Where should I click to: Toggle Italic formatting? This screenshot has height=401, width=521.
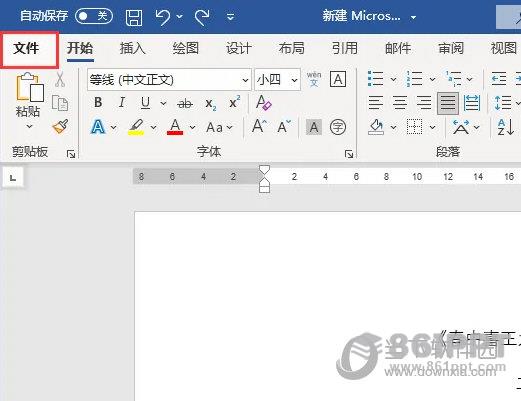point(122,102)
